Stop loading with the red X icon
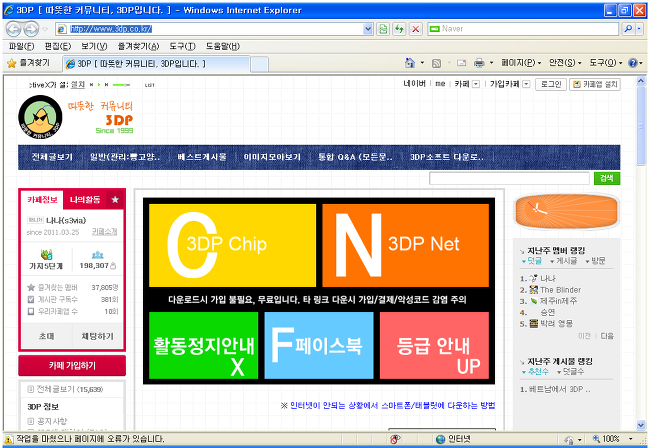The image size is (650, 448). click(415, 29)
